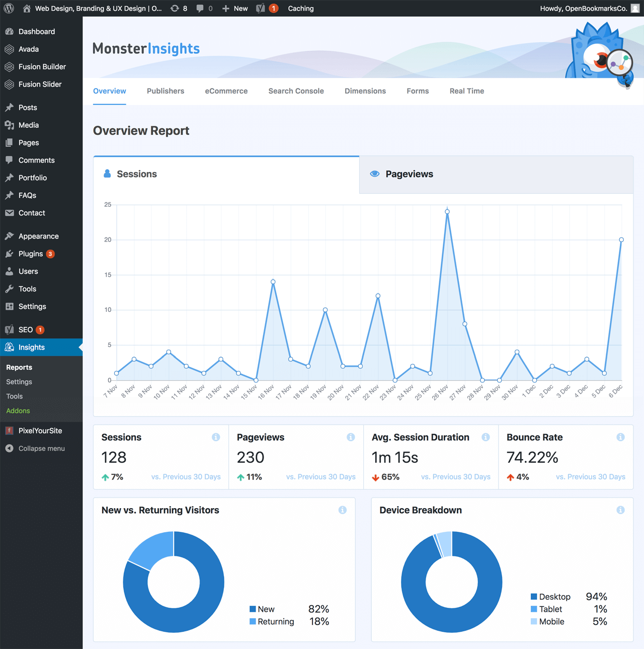Open the green Addons submenu link

click(x=18, y=411)
